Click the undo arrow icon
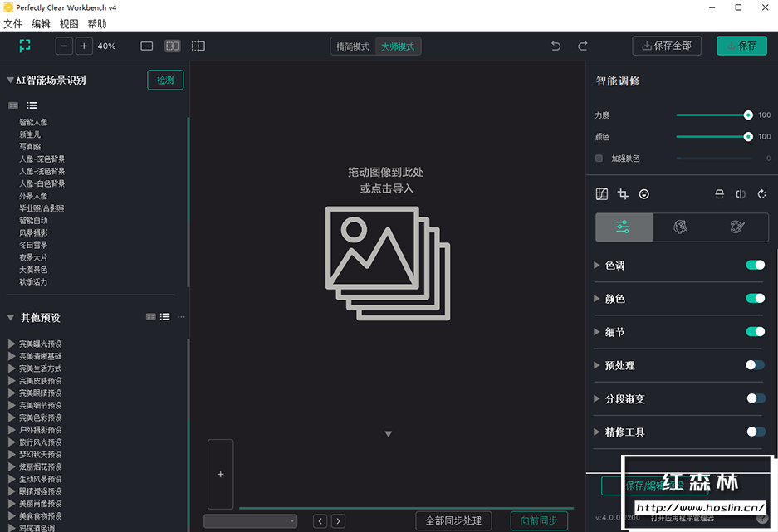778x532 pixels. [555, 46]
